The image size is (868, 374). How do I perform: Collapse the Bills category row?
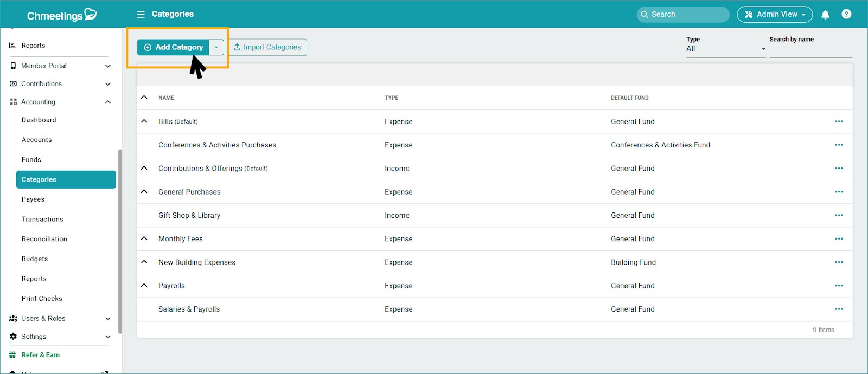(x=144, y=121)
